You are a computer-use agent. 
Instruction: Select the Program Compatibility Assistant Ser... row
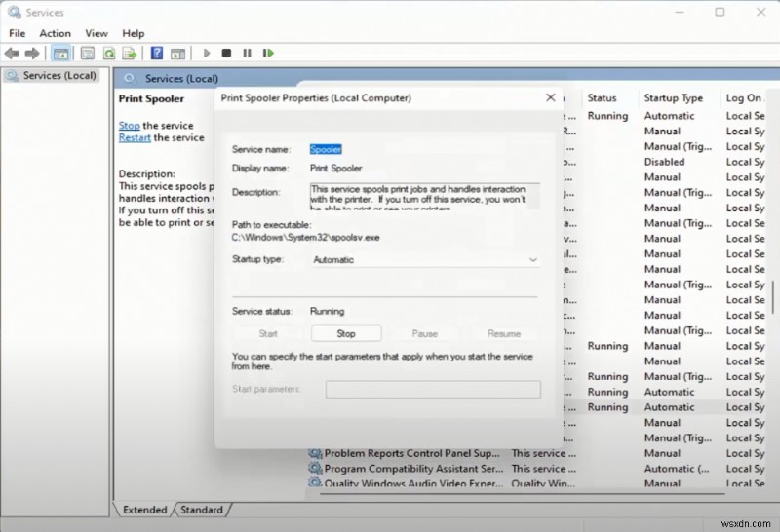click(x=537, y=469)
